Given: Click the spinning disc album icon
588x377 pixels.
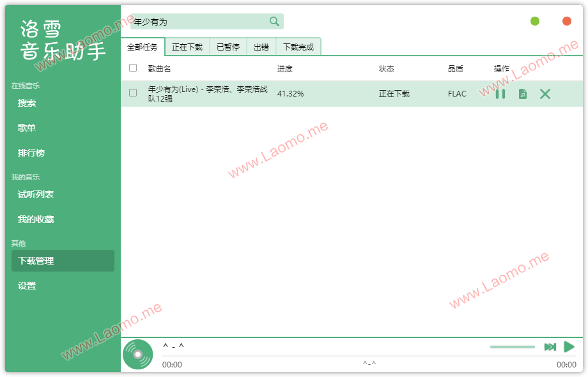Looking at the screenshot, I should [x=137, y=355].
